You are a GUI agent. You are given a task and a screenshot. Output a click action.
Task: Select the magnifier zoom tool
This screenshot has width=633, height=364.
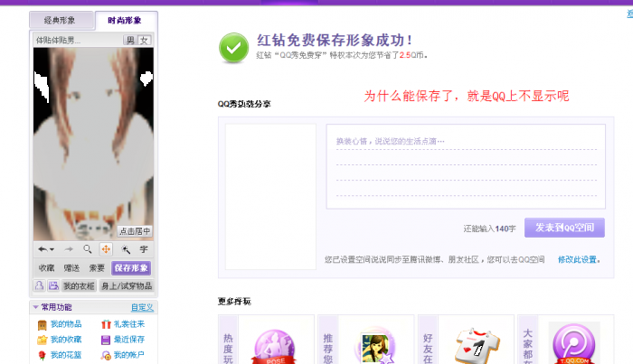tap(87, 249)
